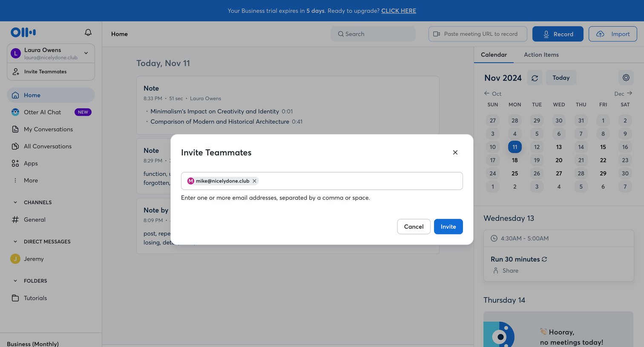
Task: Open Minimalism's Impact on Creativity topic
Action: pos(215,111)
